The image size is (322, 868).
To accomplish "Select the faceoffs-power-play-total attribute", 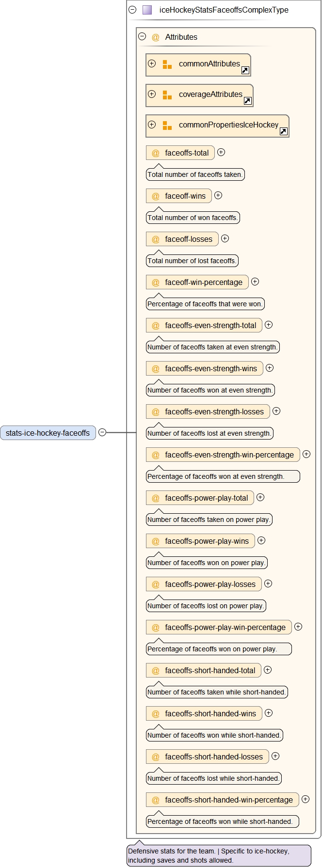I will [x=206, y=498].
